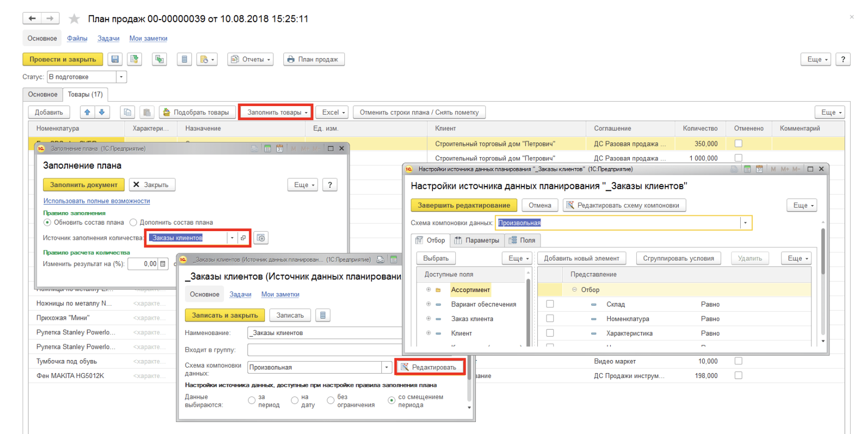This screenshot has height=434, width=868.
Task: Open the 'Заполнить товары' dropdown menu
Action: (275, 112)
